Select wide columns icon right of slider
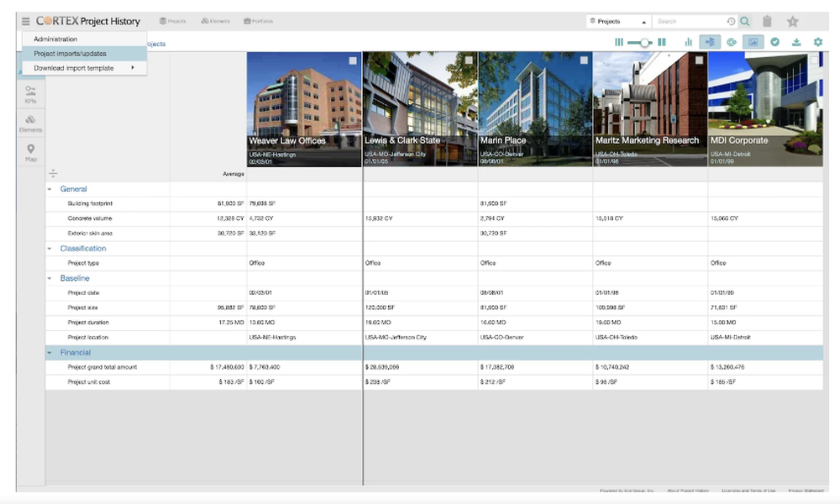The width and height of the screenshot is (840, 504). pyautogui.click(x=662, y=42)
